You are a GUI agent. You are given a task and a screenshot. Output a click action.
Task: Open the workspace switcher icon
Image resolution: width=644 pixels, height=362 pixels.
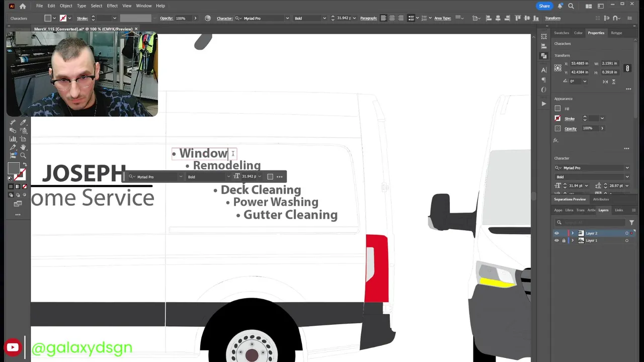click(601, 6)
